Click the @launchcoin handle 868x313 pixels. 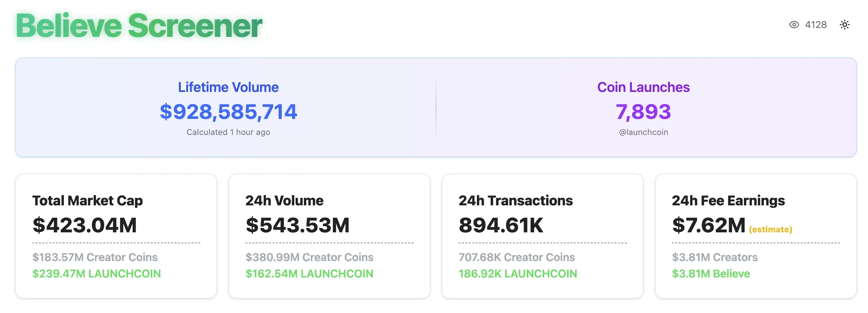click(643, 132)
